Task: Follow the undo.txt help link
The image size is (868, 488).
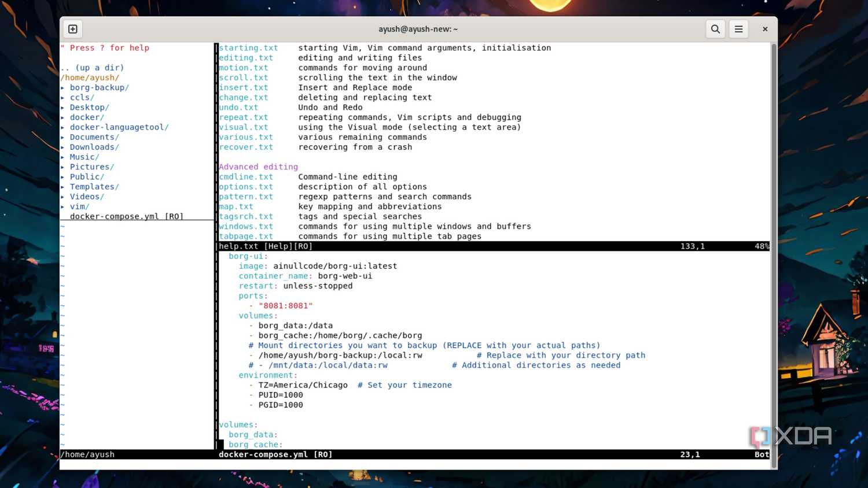Action: tap(238, 108)
